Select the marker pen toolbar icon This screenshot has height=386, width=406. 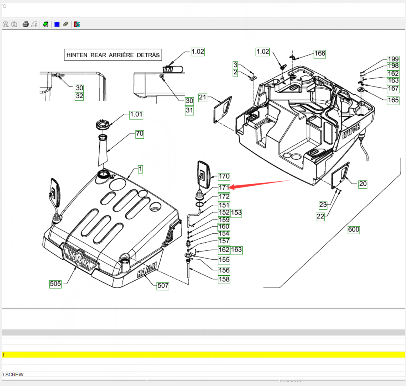click(x=66, y=24)
